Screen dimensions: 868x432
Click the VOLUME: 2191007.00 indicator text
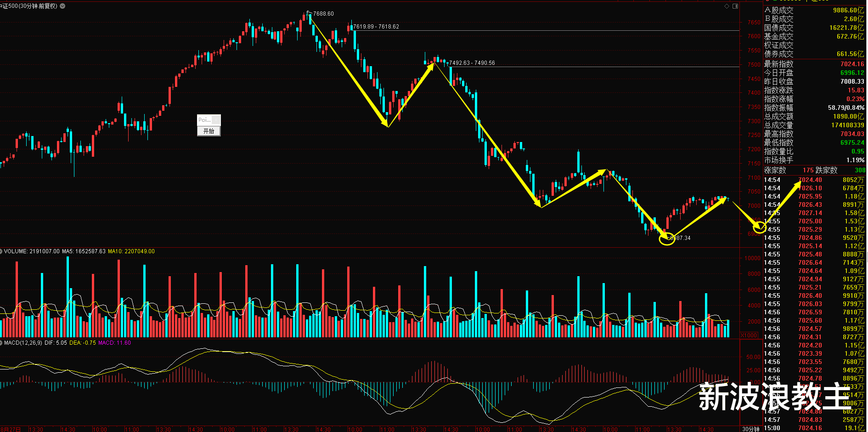(32, 251)
